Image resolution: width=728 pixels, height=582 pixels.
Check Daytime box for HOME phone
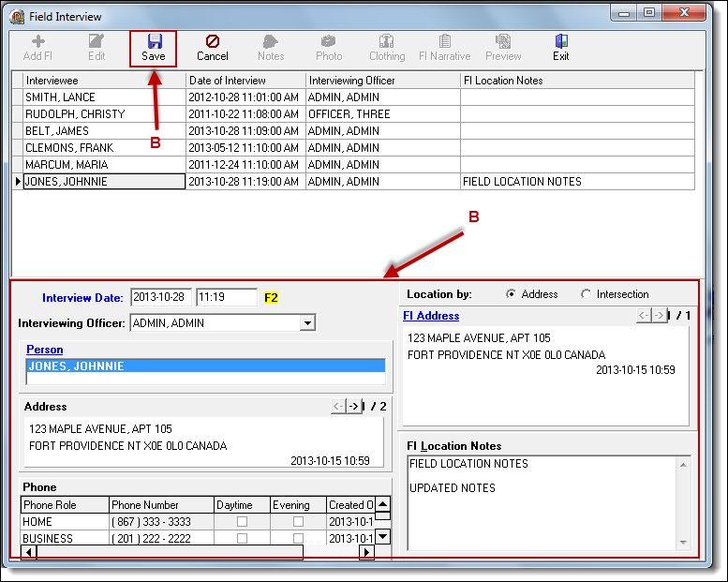(x=243, y=522)
